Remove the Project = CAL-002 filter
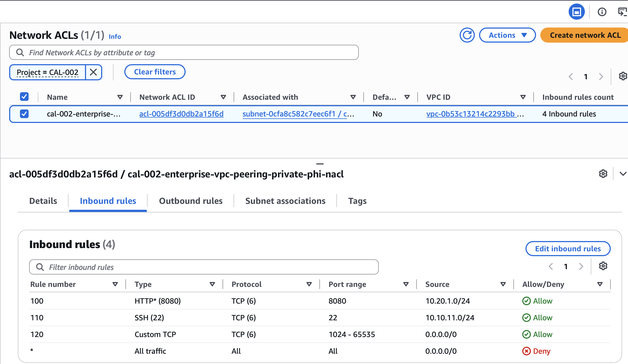The height and width of the screenshot is (364, 628). [93, 72]
